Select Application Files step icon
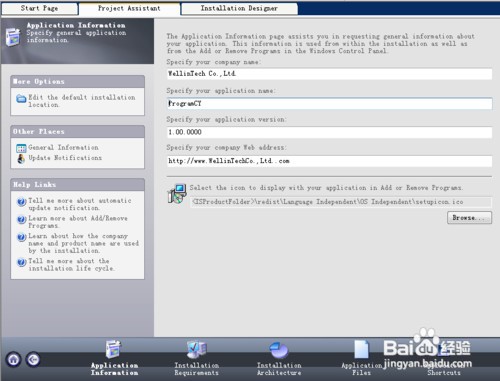The height and width of the screenshot is (381, 500). pos(362,349)
